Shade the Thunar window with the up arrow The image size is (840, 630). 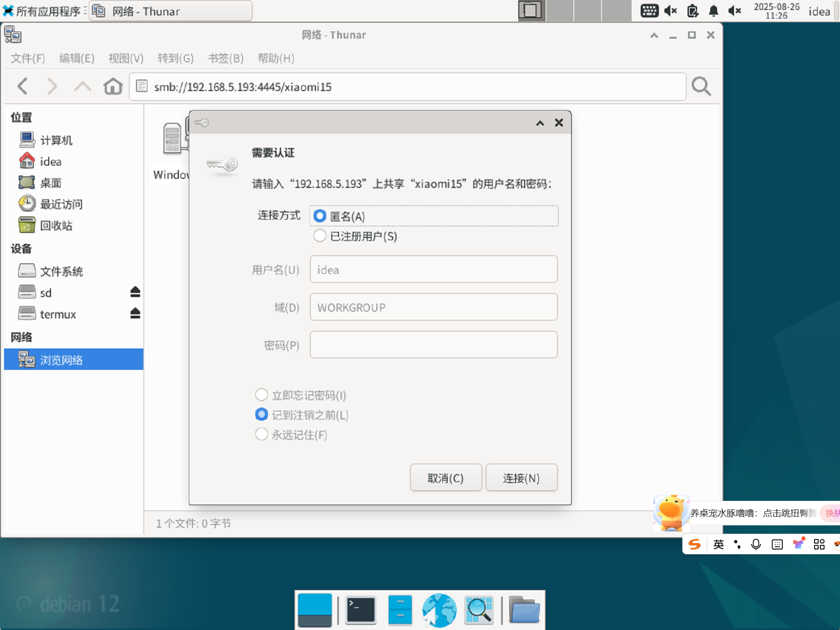coord(654,35)
